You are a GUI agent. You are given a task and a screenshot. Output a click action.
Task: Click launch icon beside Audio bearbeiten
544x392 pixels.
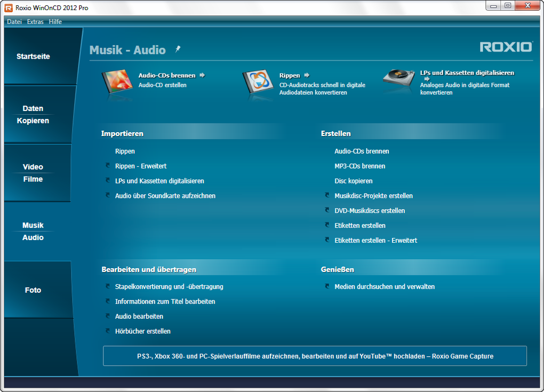coord(108,316)
